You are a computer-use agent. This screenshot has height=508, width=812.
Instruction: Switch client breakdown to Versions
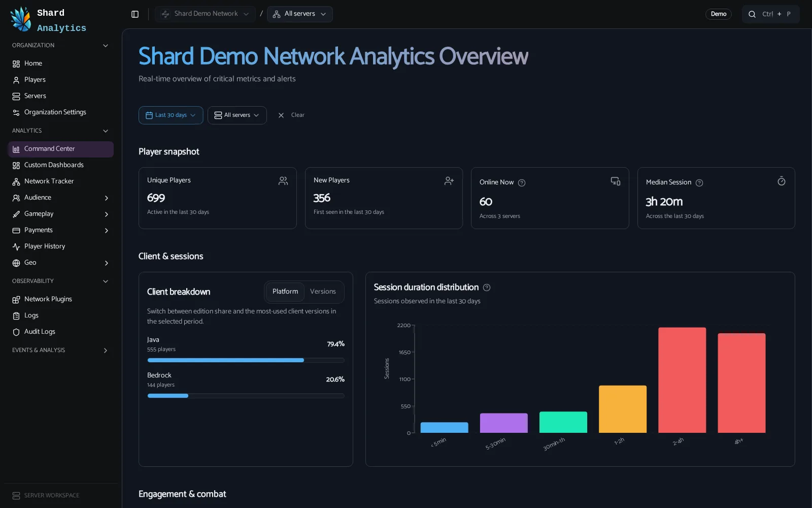tap(323, 292)
